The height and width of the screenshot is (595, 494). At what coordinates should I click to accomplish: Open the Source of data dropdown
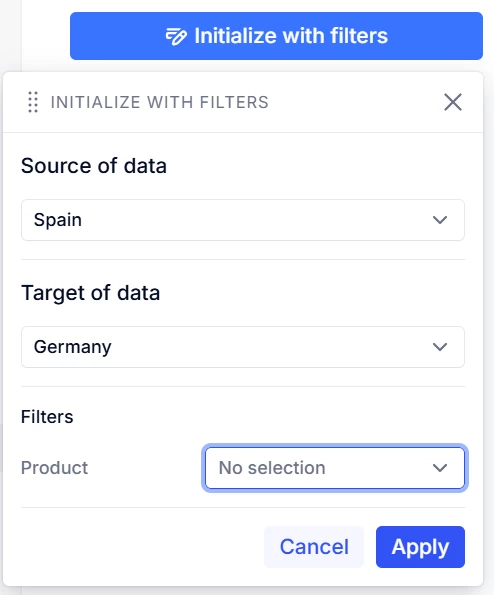(x=243, y=220)
